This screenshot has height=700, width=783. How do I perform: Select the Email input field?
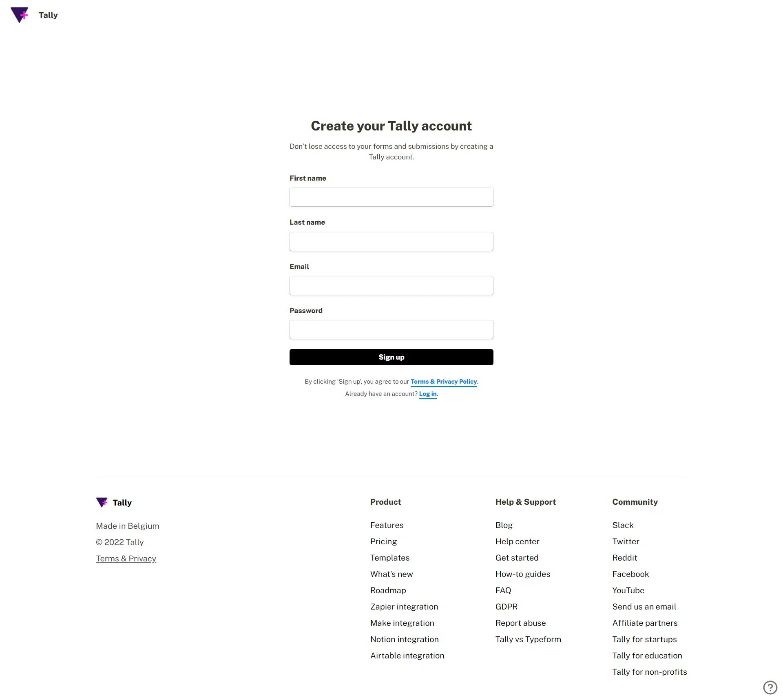(391, 286)
